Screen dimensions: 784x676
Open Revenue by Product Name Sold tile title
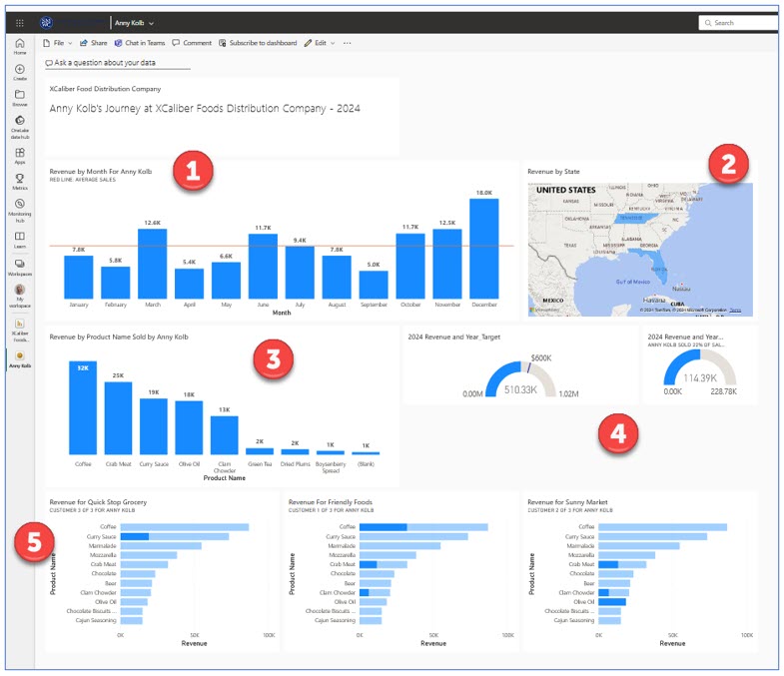(119, 337)
